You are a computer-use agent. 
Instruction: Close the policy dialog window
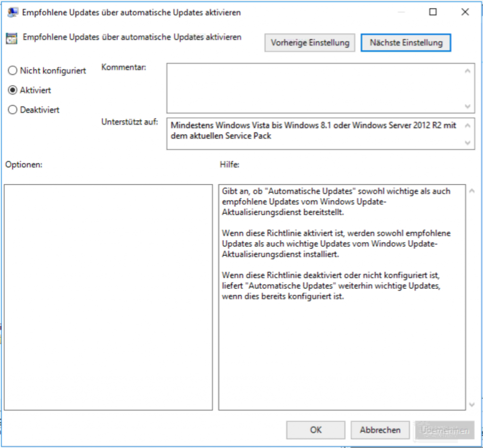[465, 12]
